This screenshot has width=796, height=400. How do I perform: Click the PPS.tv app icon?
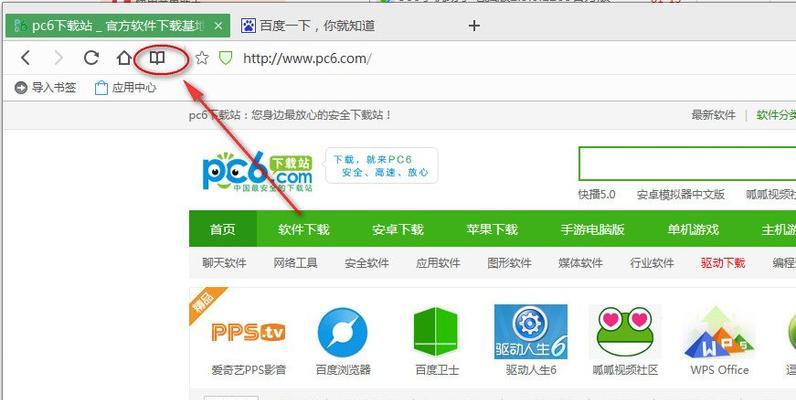click(248, 332)
